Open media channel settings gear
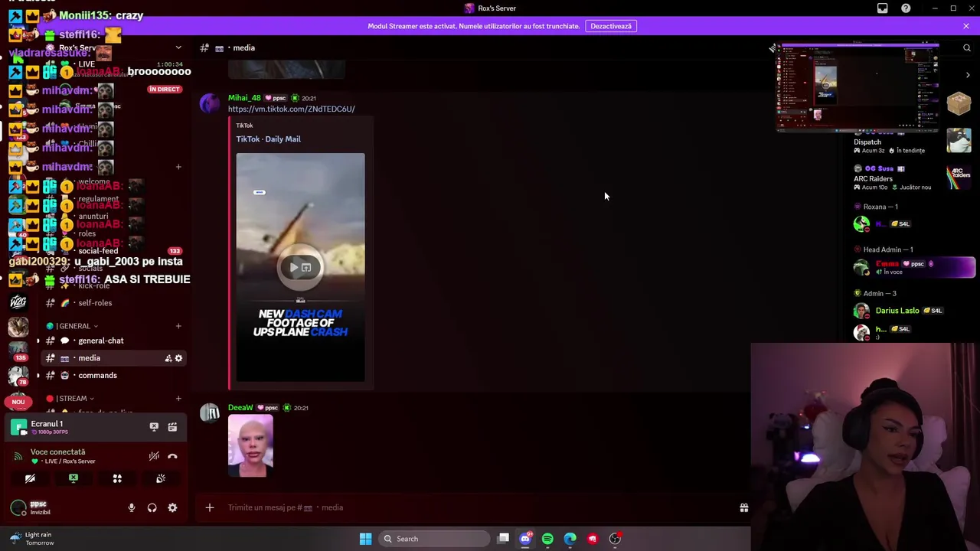The height and width of the screenshot is (551, 980). click(x=178, y=358)
